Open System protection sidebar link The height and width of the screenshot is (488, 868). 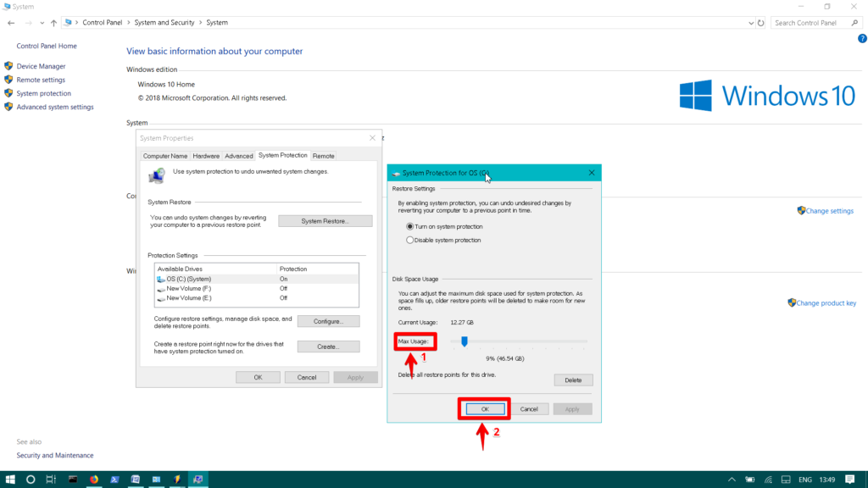click(44, 93)
